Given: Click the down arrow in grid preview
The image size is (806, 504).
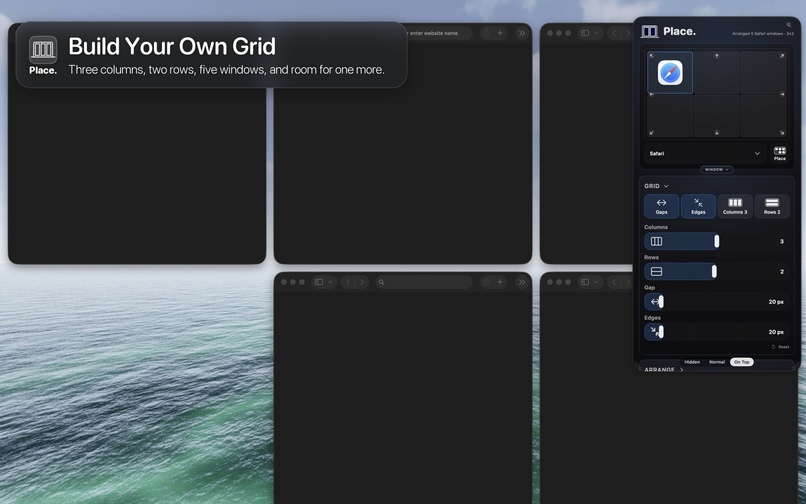Looking at the screenshot, I should tap(717, 133).
